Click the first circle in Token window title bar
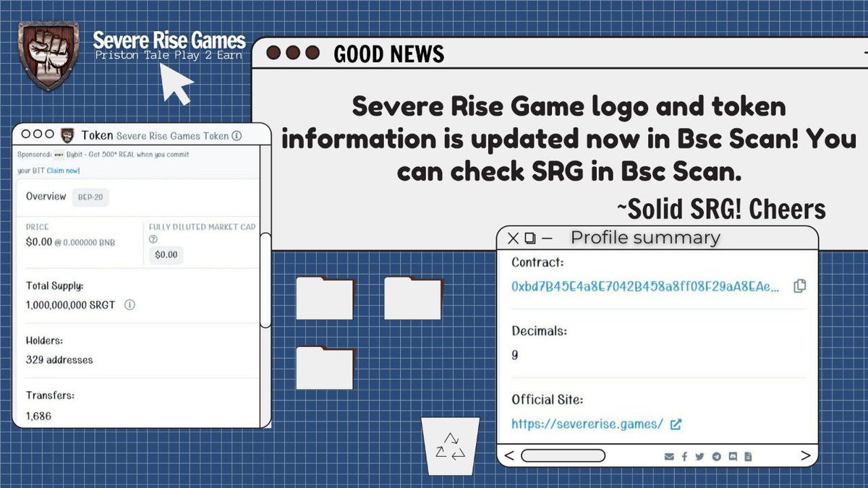Viewport: 868px width, 488px height. (26, 134)
